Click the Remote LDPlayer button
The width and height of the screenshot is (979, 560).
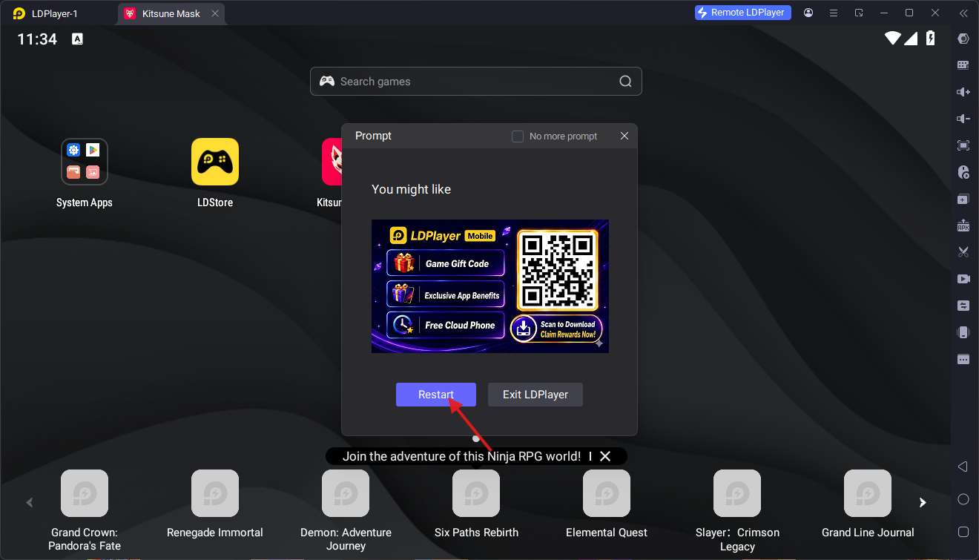pos(743,13)
